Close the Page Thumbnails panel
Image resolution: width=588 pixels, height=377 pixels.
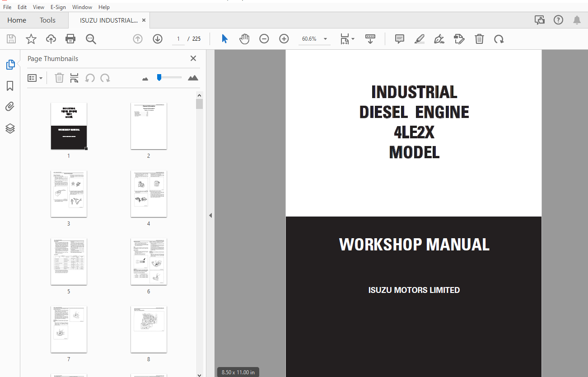point(193,58)
